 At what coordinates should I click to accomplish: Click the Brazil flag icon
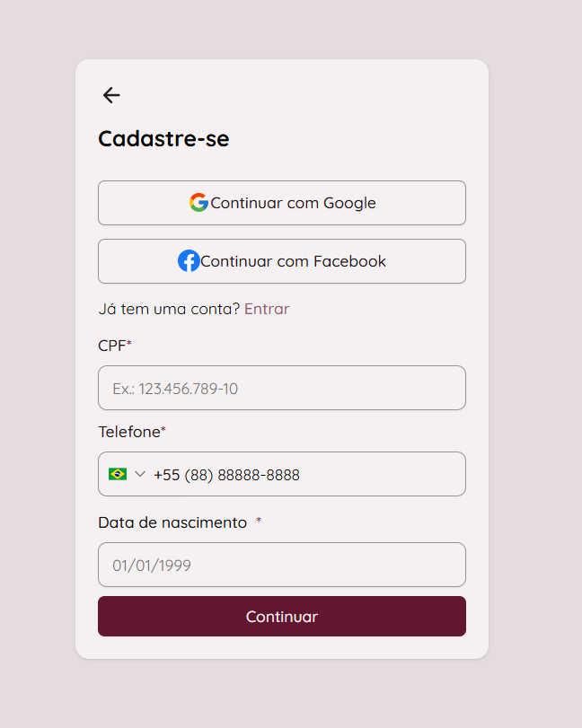point(118,474)
